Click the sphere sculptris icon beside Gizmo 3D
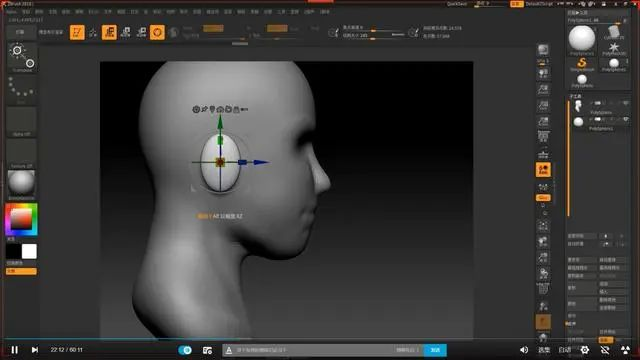Screen dimensions: 640x360 tap(173, 32)
